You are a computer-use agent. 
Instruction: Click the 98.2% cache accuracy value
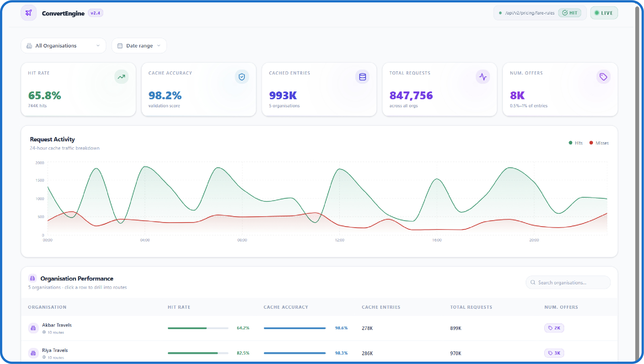[x=165, y=95]
